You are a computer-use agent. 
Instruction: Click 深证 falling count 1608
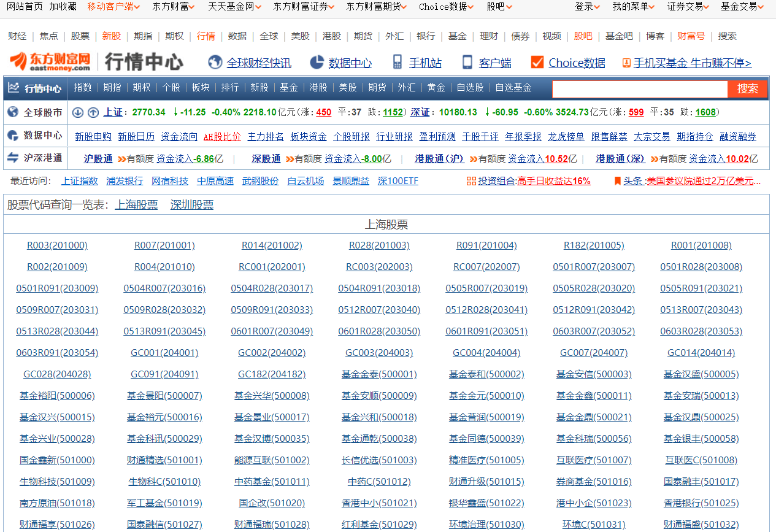click(x=705, y=112)
